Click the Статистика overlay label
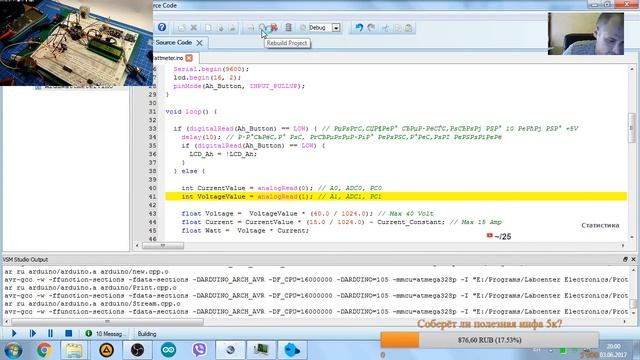Viewport: 640px width, 360px height. (x=600, y=225)
